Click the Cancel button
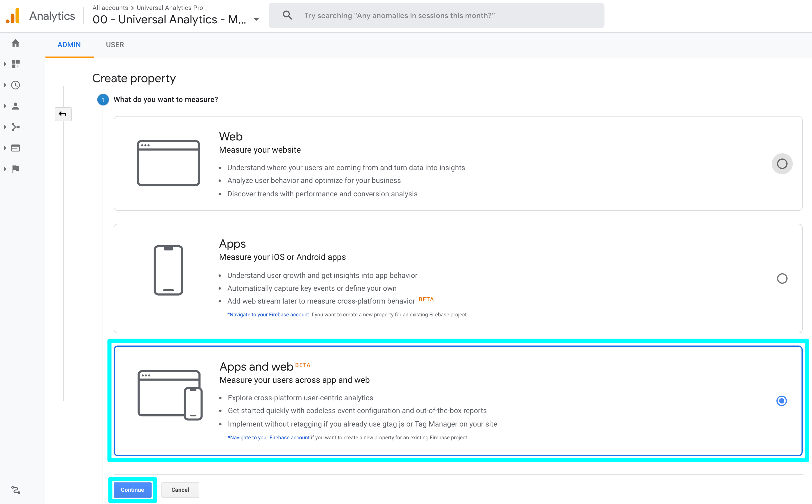This screenshot has width=812, height=504. pyautogui.click(x=180, y=490)
